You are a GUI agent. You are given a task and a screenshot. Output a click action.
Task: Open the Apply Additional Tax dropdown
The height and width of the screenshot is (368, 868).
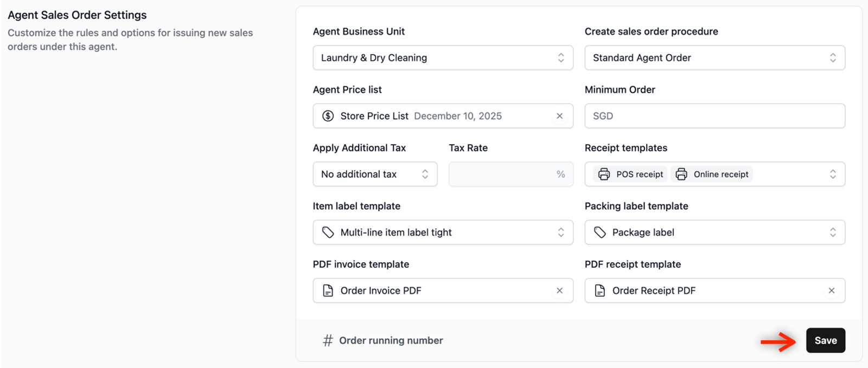(375, 174)
